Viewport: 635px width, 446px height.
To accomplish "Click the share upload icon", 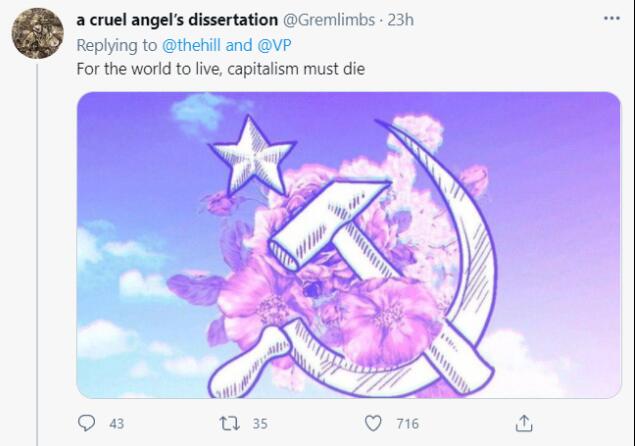I will (524, 423).
